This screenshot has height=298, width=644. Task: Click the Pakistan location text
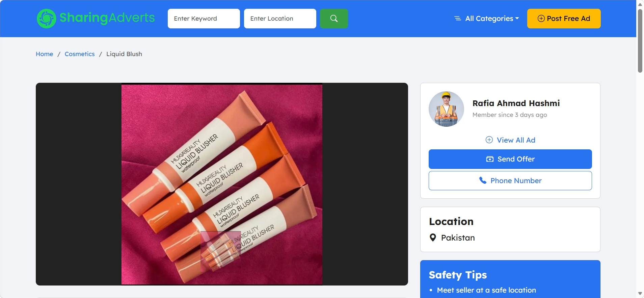pos(458,238)
